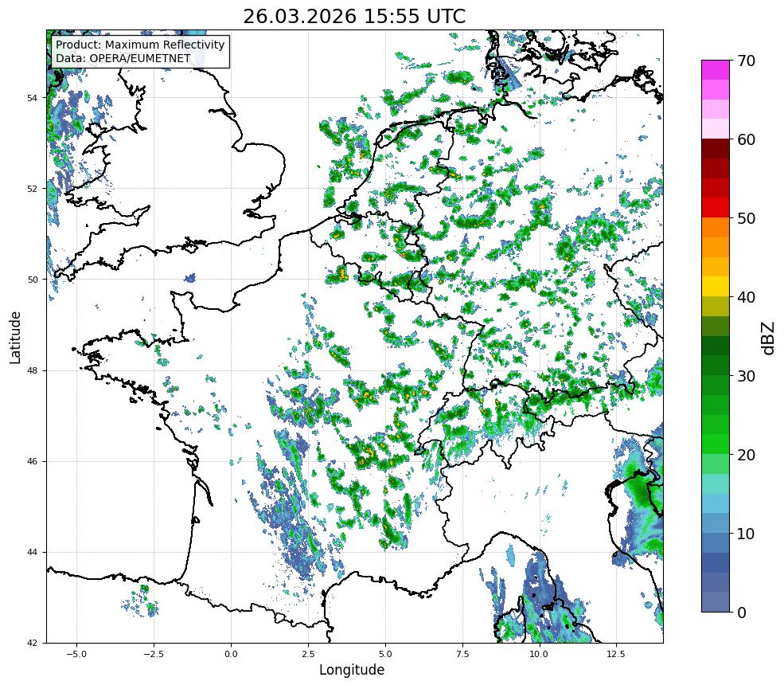Click the longitude tick label 5.0
784x685 pixels.
point(385,654)
